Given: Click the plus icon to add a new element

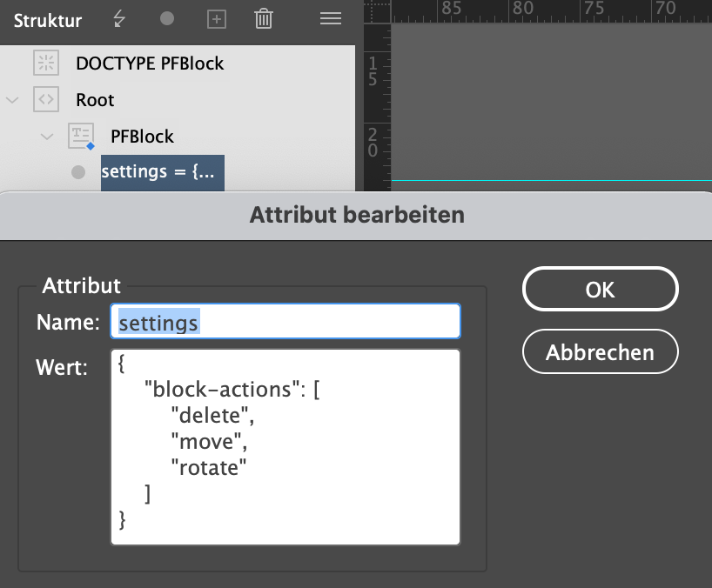Looking at the screenshot, I should (215, 18).
